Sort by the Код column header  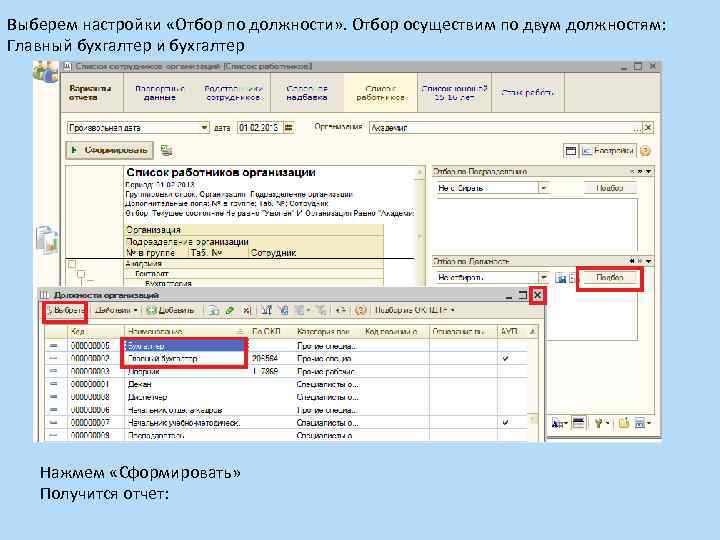click(x=96, y=331)
